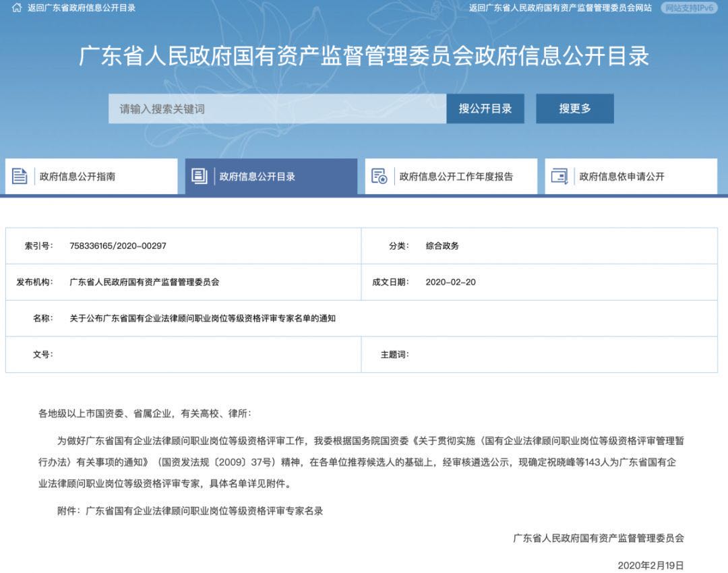Click the 政府信息公开工作年度报告 report icon
This screenshot has height=573, width=728.
coord(380,176)
